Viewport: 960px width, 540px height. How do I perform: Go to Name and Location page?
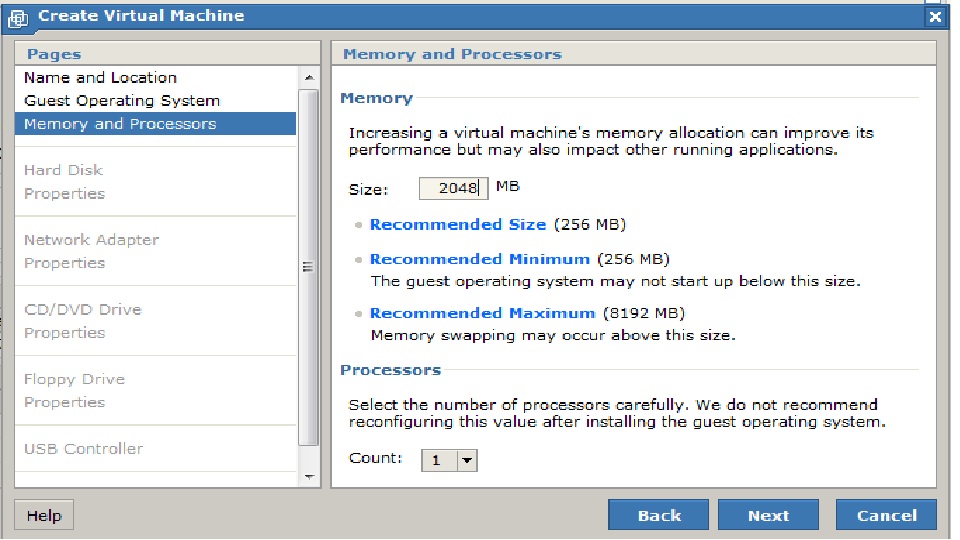click(x=100, y=78)
